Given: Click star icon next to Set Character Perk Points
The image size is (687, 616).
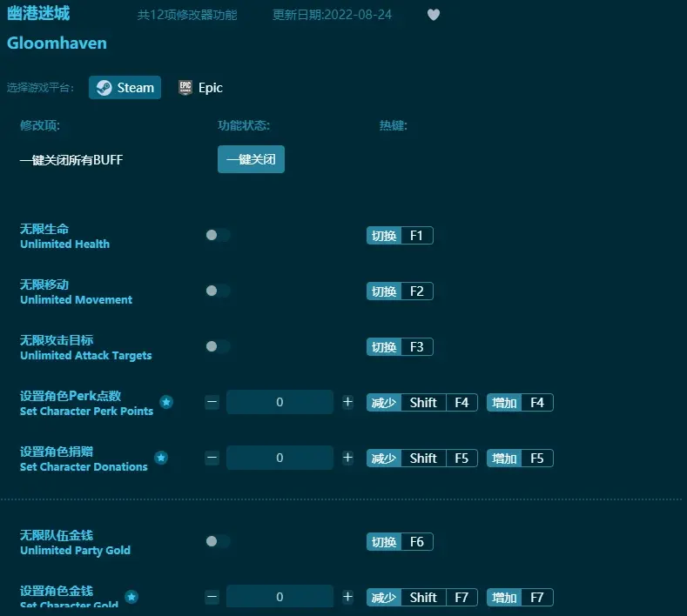Looking at the screenshot, I should coord(166,402).
